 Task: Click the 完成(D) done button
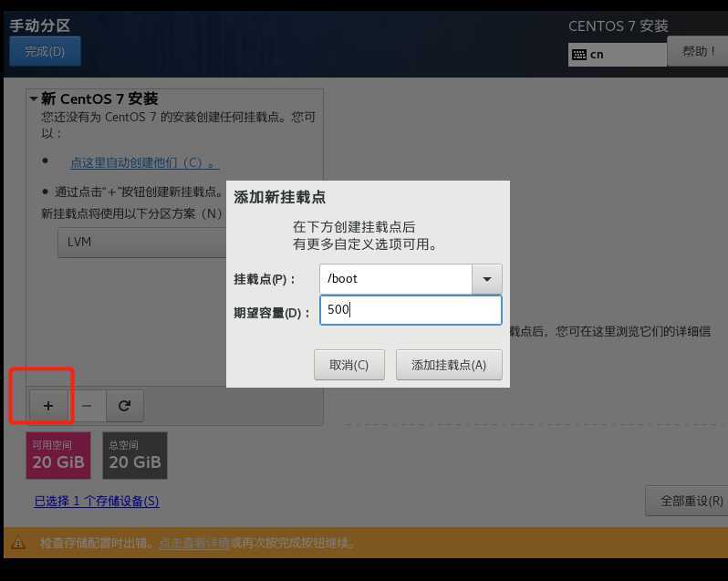45,51
